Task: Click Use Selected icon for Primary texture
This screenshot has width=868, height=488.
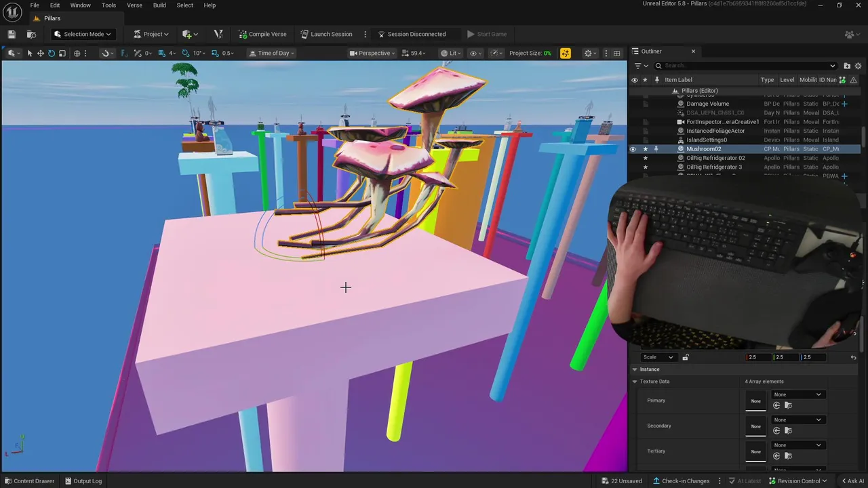Action: tap(776, 405)
